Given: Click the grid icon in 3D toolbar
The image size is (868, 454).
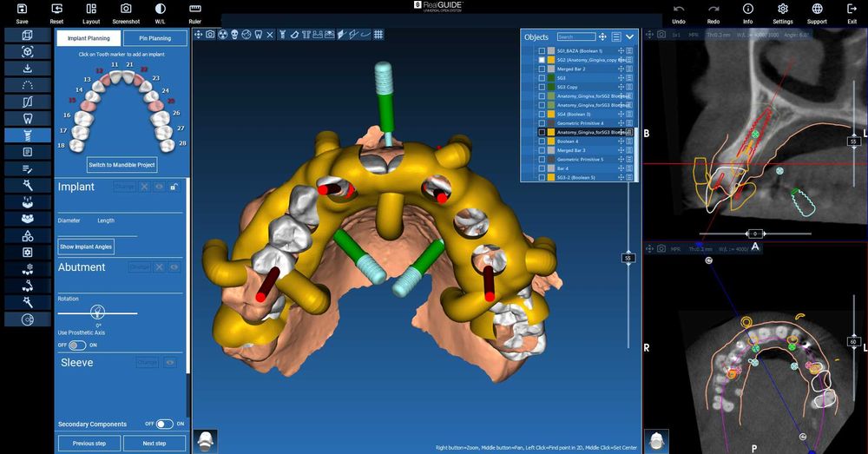Looking at the screenshot, I should click(378, 35).
